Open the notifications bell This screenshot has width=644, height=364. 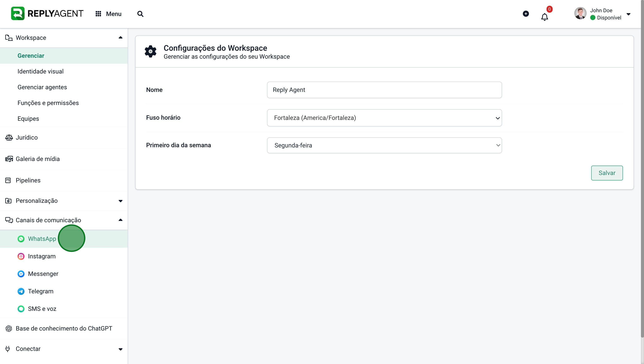545,17
